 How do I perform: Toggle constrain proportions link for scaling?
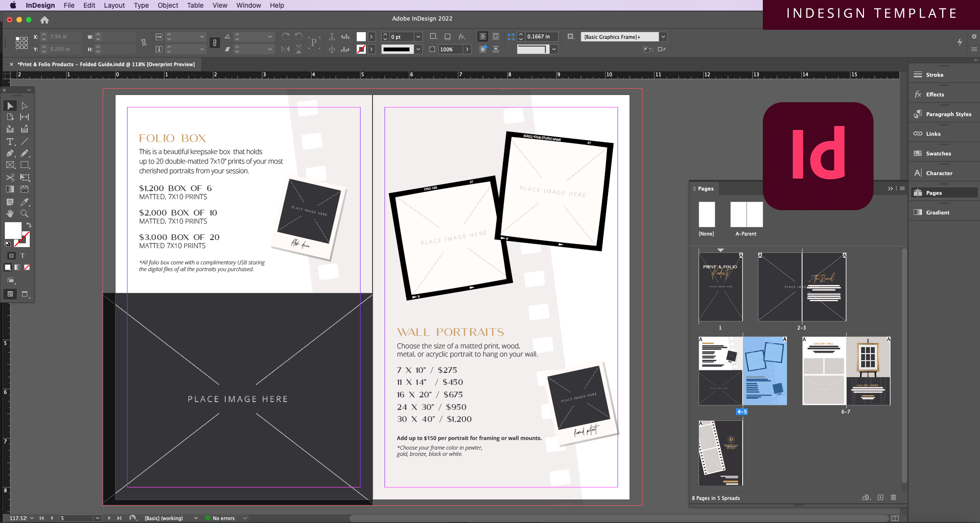click(215, 42)
